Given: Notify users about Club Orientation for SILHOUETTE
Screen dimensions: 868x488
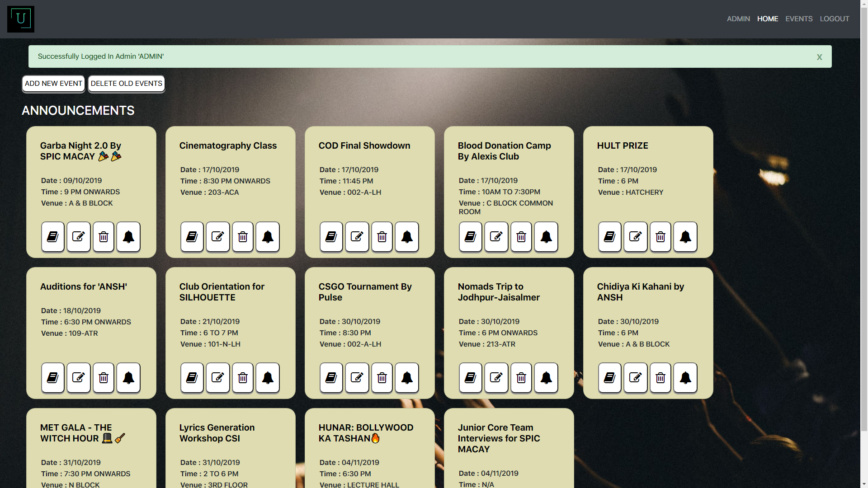Looking at the screenshot, I should coord(268,378).
